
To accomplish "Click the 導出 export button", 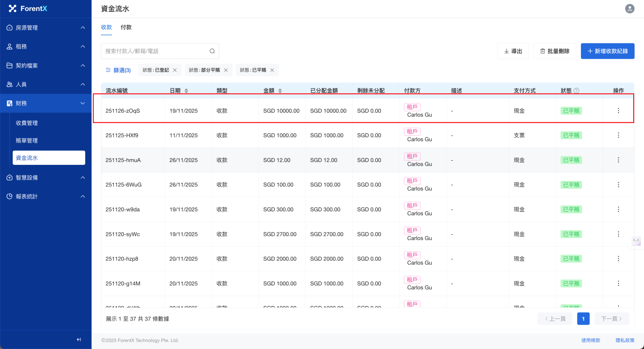I will pos(513,51).
